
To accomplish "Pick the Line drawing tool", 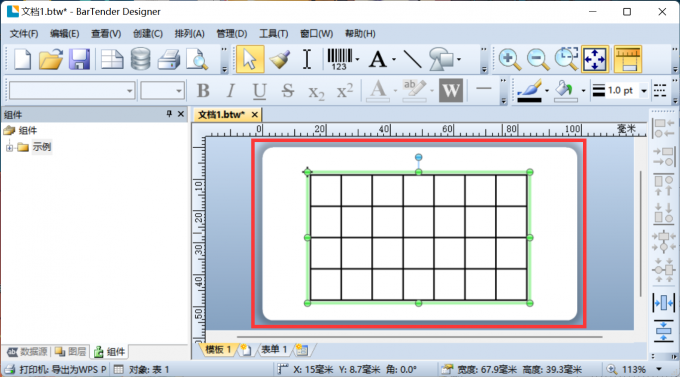I will tap(412, 59).
